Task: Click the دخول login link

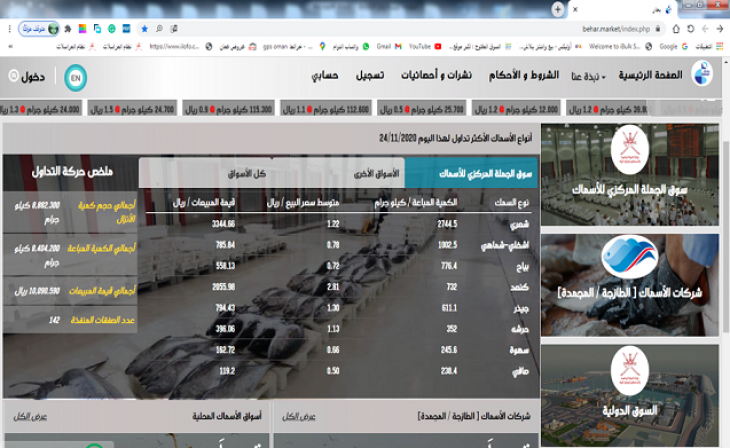Action: tap(32, 77)
